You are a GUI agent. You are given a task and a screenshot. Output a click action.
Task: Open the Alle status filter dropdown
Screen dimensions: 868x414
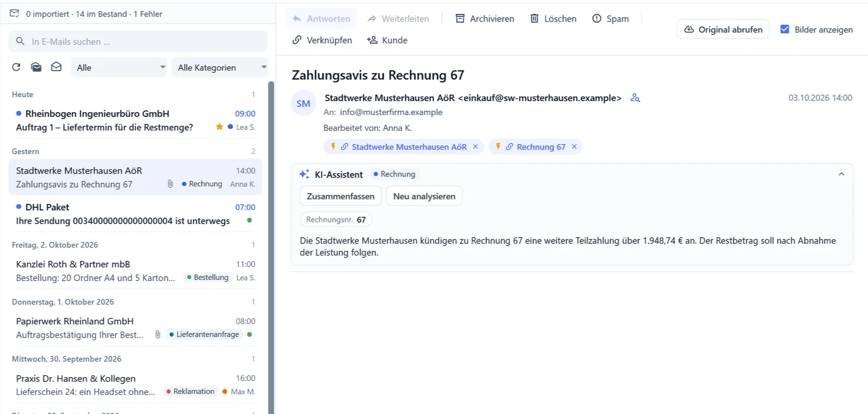[119, 67]
